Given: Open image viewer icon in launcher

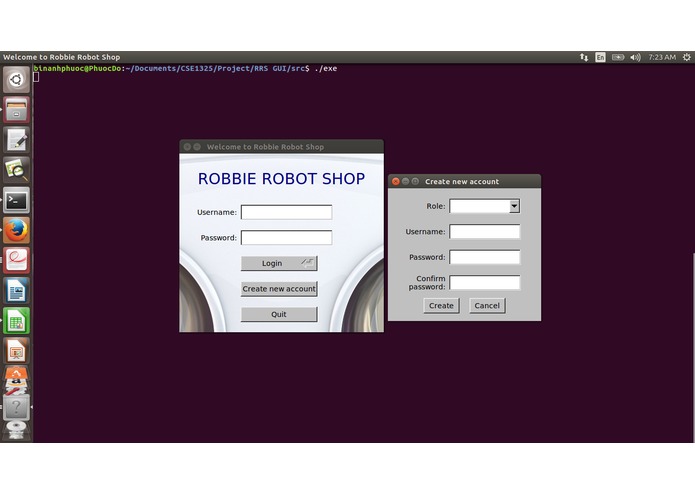Looking at the screenshot, I should pyautogui.click(x=16, y=170).
